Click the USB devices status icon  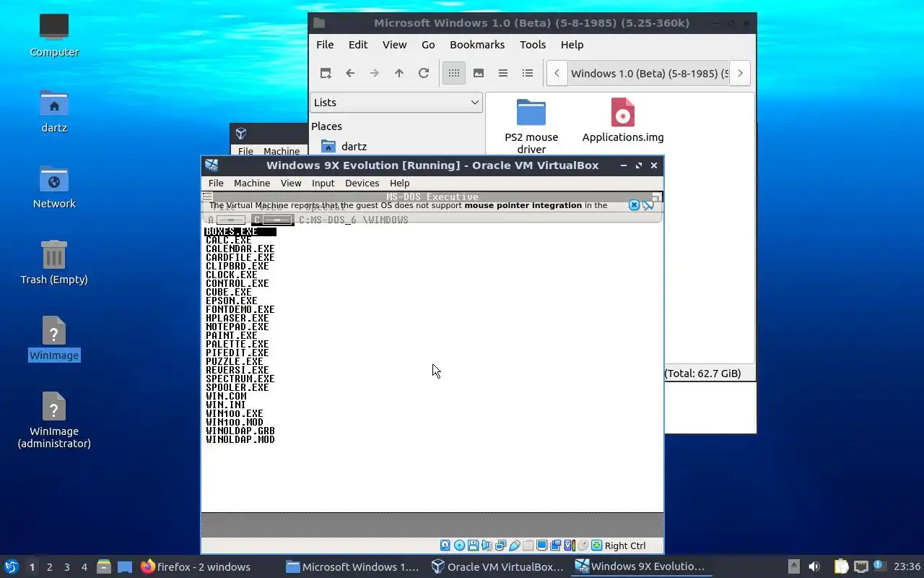pos(514,545)
